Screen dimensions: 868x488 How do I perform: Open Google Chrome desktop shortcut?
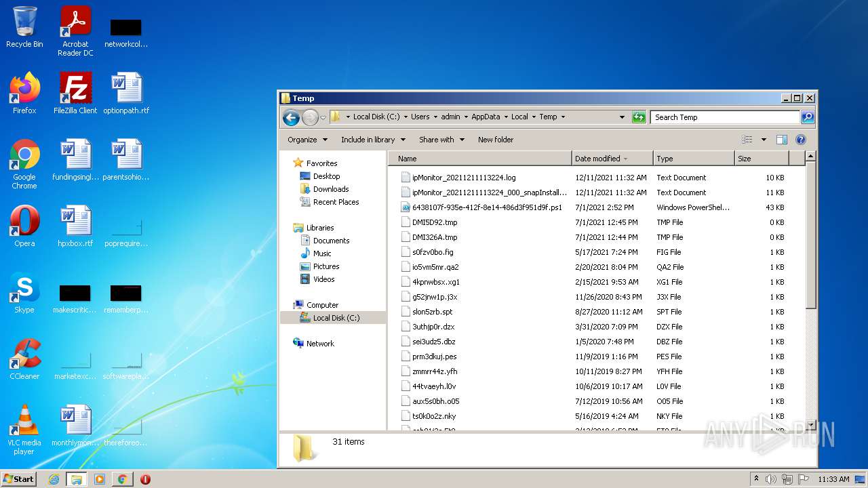(x=24, y=164)
